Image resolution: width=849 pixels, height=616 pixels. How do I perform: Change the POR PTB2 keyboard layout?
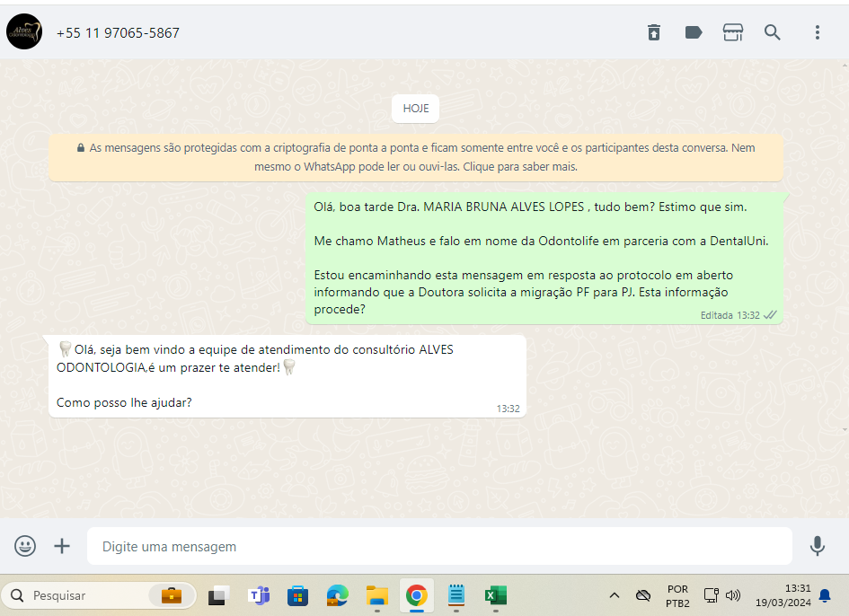coord(677,595)
